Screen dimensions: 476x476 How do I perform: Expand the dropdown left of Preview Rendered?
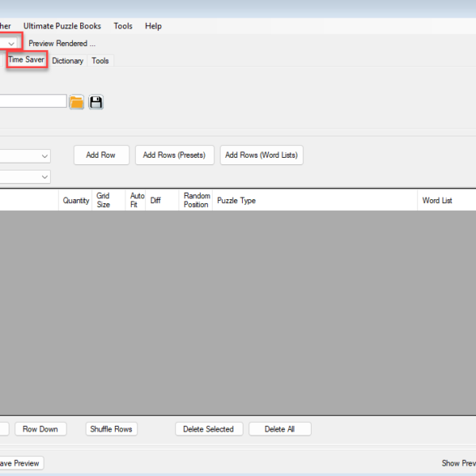[12, 44]
